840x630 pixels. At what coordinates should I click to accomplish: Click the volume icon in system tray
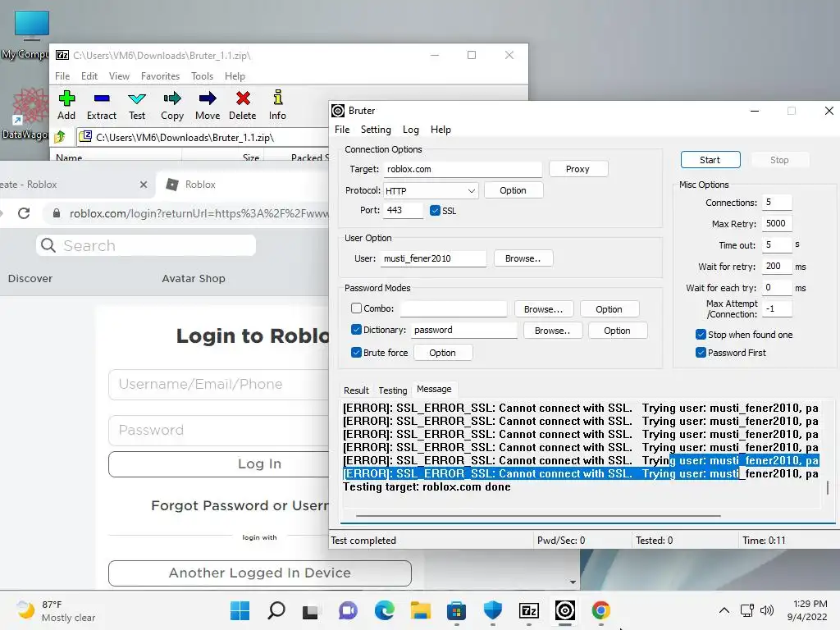pos(767,610)
